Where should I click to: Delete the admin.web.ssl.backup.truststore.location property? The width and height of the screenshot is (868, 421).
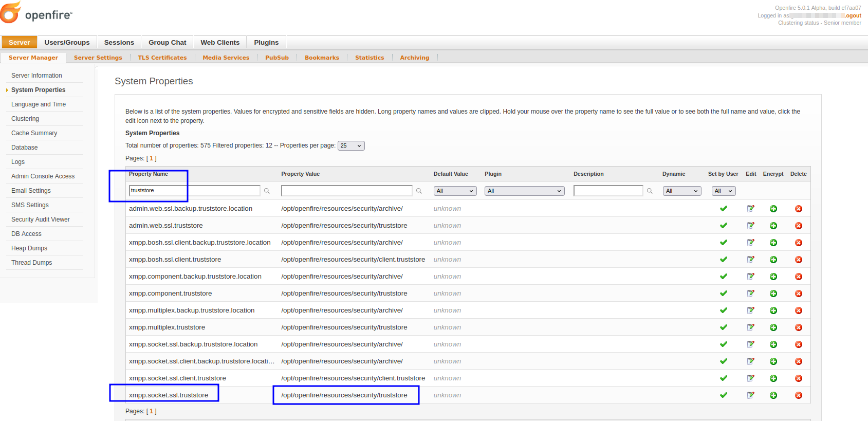point(799,209)
